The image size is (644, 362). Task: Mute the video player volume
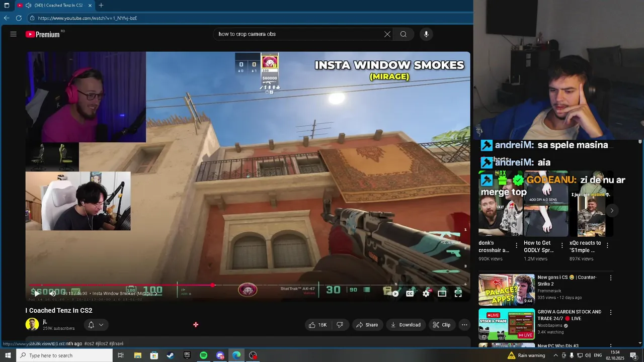point(52,294)
